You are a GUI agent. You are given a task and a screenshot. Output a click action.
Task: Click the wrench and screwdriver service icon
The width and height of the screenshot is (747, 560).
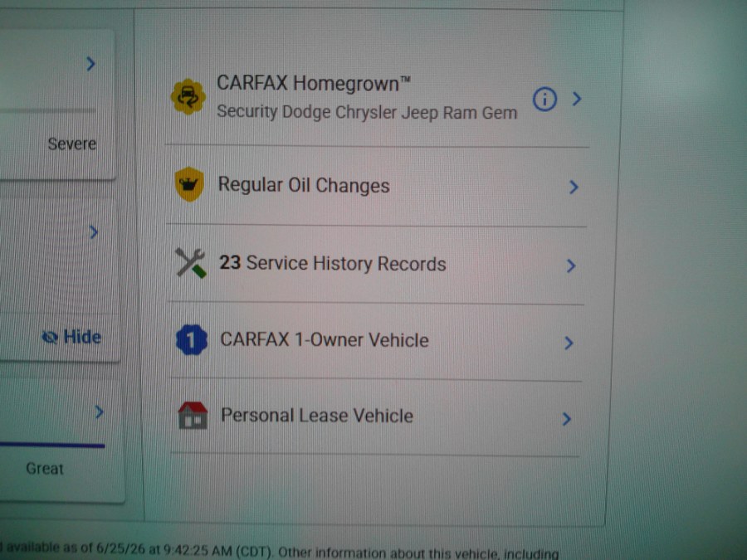coord(191,263)
